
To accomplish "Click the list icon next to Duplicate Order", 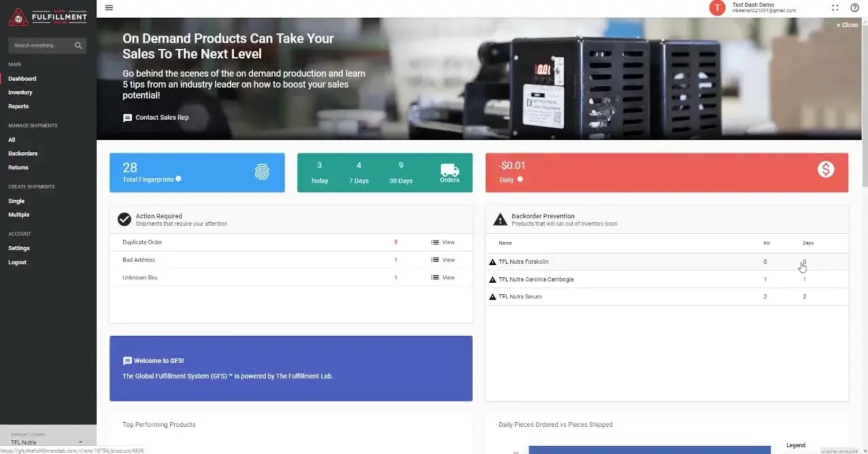I will point(434,242).
